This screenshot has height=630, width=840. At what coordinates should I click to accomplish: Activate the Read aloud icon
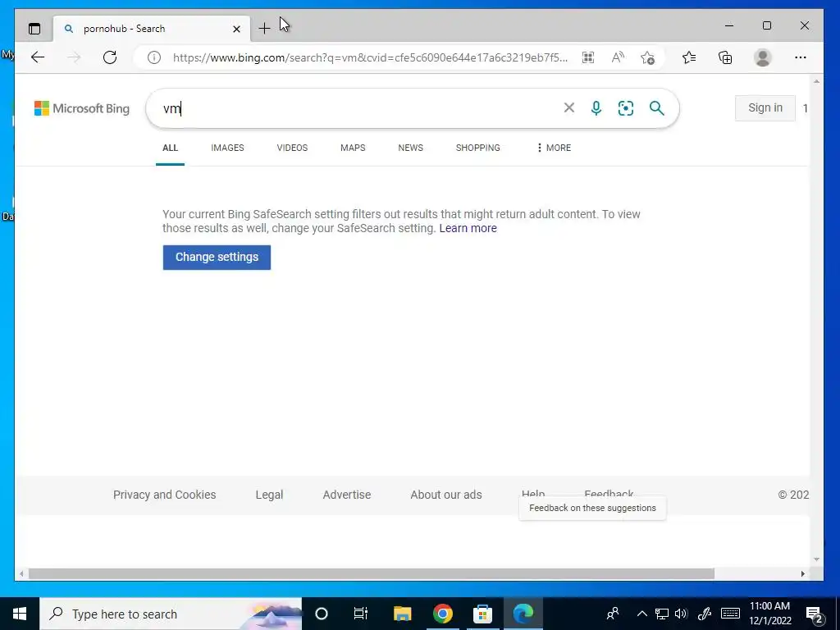point(618,57)
